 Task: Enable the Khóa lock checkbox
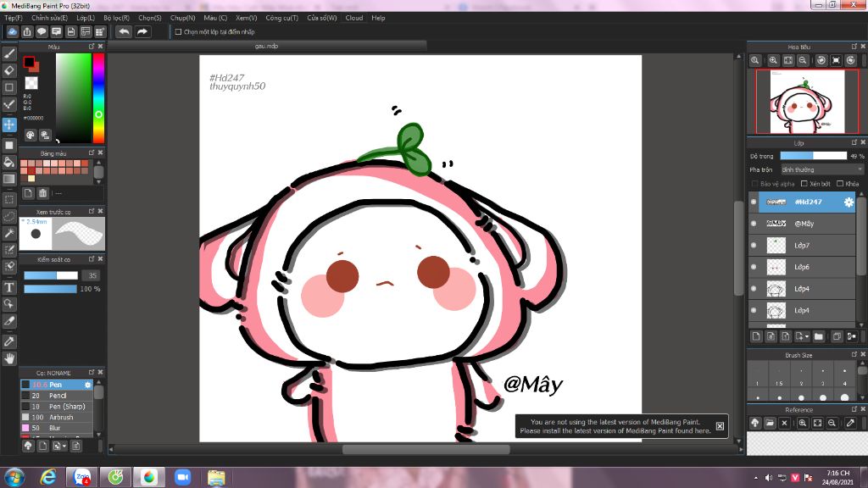(x=840, y=184)
